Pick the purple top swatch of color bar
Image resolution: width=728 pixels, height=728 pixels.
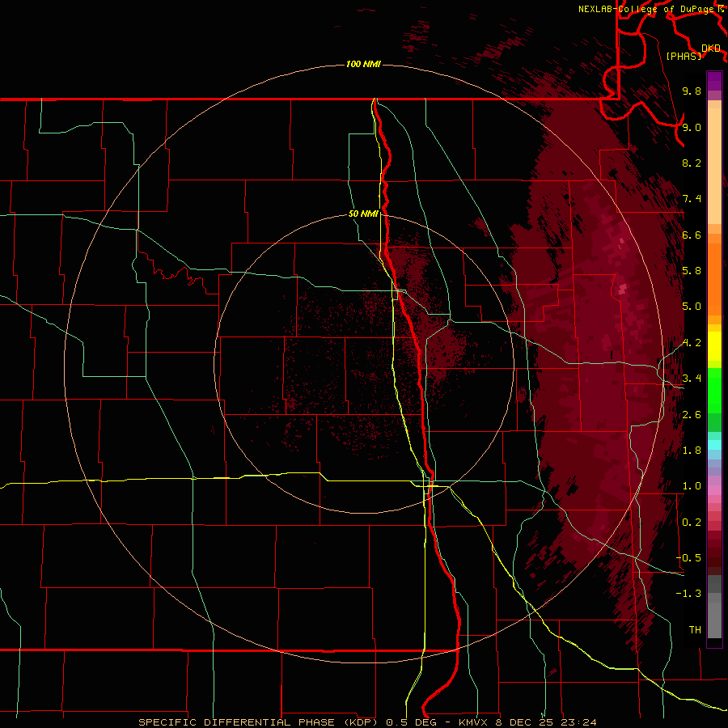714,81
